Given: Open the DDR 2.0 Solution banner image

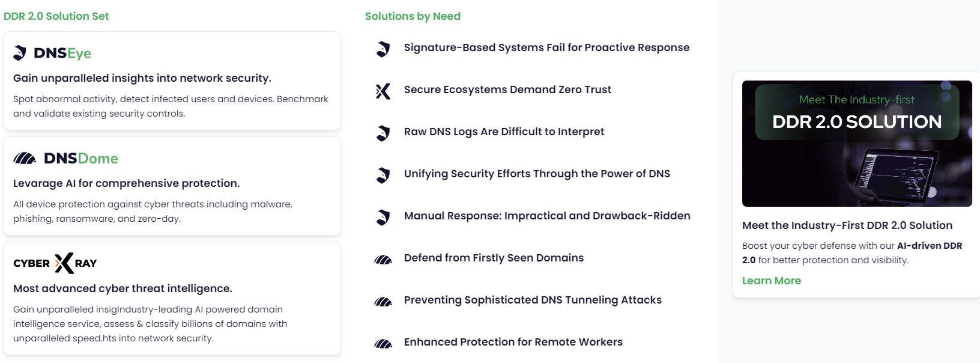Looking at the screenshot, I should coord(857,144).
